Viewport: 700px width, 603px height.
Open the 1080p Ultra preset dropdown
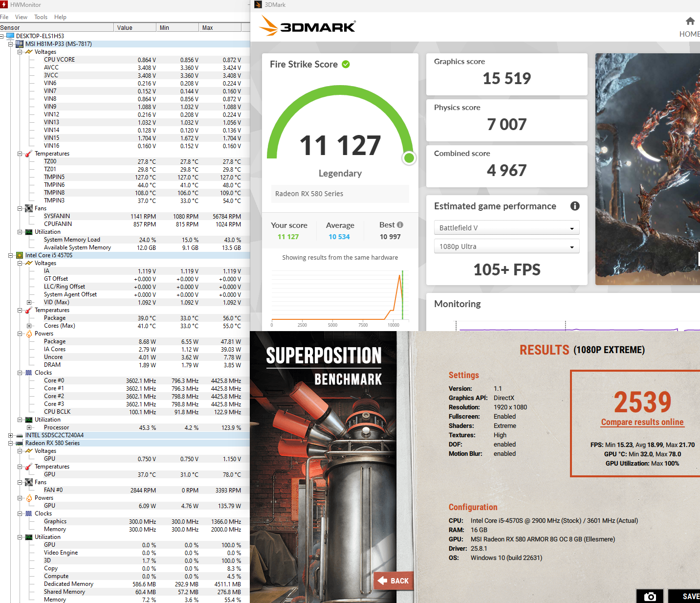(x=506, y=246)
